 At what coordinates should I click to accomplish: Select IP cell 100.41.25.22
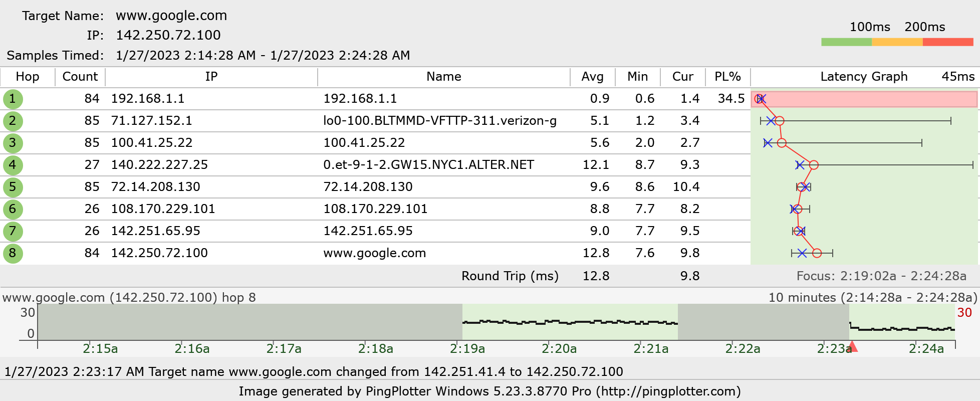(152, 143)
